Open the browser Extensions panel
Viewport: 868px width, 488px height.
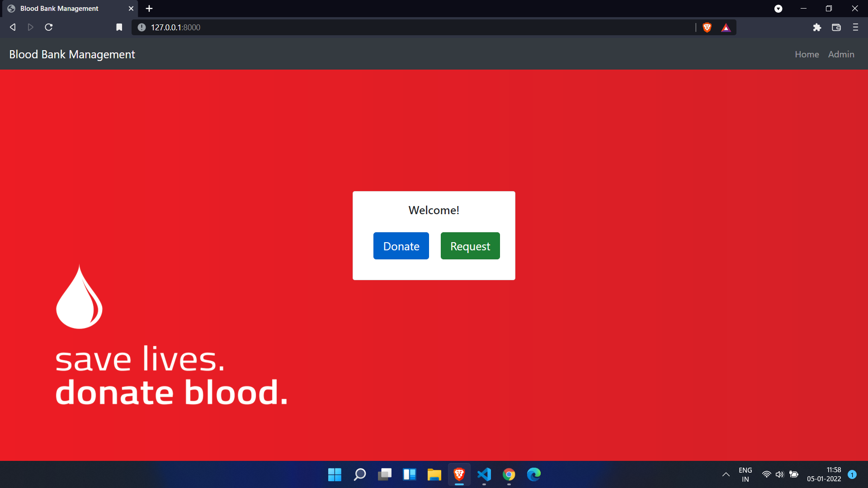click(817, 27)
